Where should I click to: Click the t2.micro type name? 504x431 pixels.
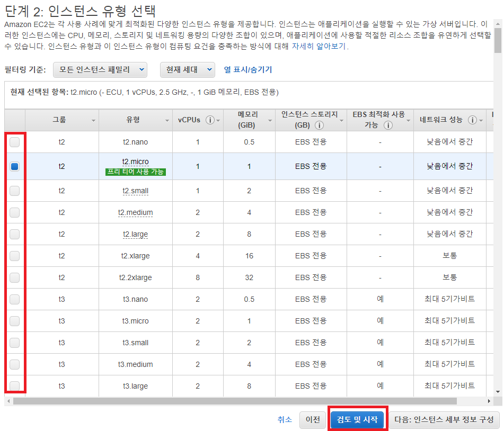pos(135,161)
